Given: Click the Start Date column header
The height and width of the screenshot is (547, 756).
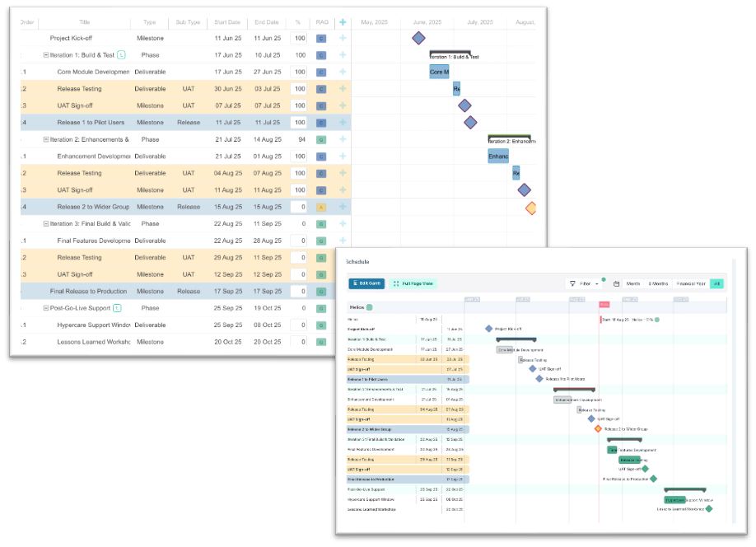Looking at the screenshot, I should 227,22.
